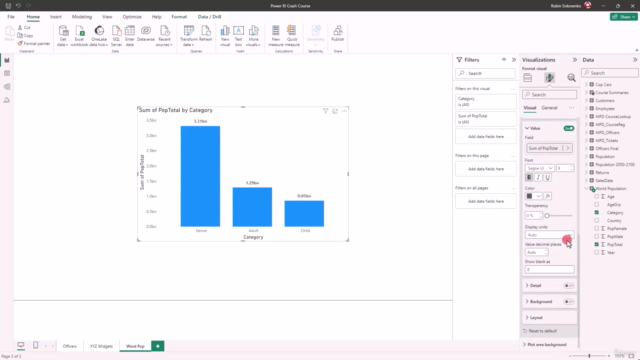This screenshot has width=640, height=360.
Task: Expand the SalesData table
Action: [x=587, y=180]
